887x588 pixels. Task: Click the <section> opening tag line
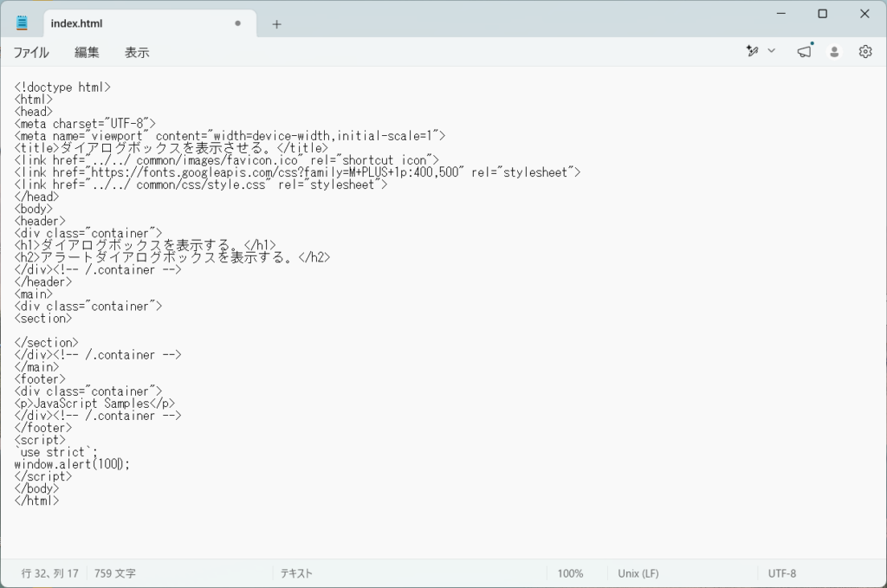43,319
